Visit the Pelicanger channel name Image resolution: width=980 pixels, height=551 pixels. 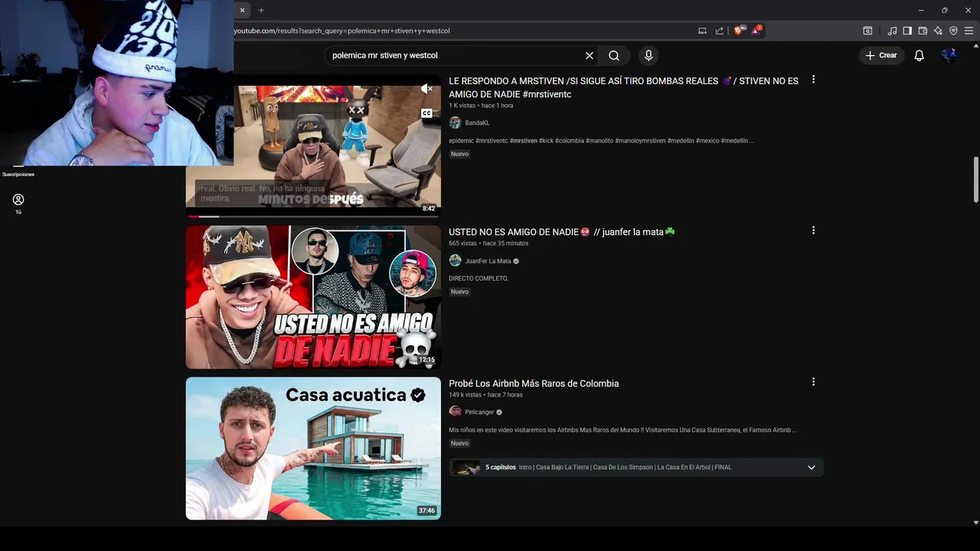[479, 412]
